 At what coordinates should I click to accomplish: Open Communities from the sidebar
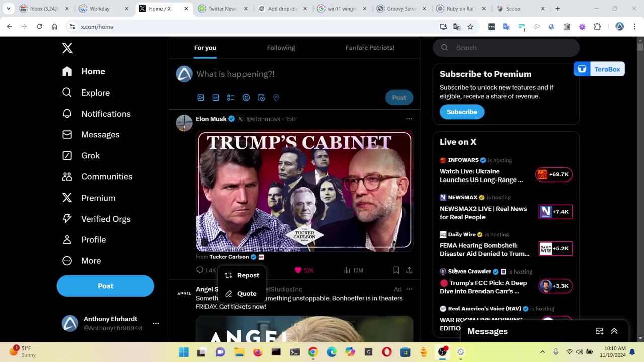97,177
